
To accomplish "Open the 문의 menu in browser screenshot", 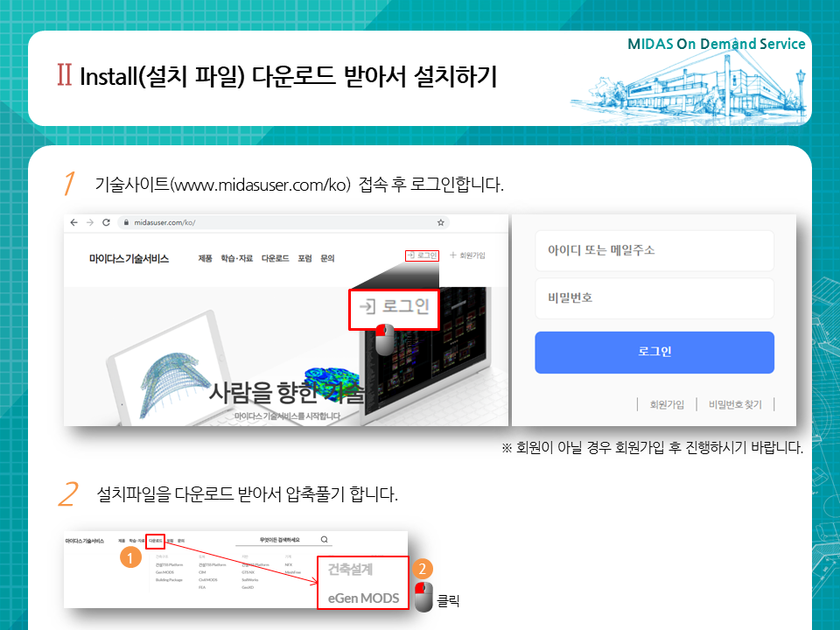I will point(327,258).
